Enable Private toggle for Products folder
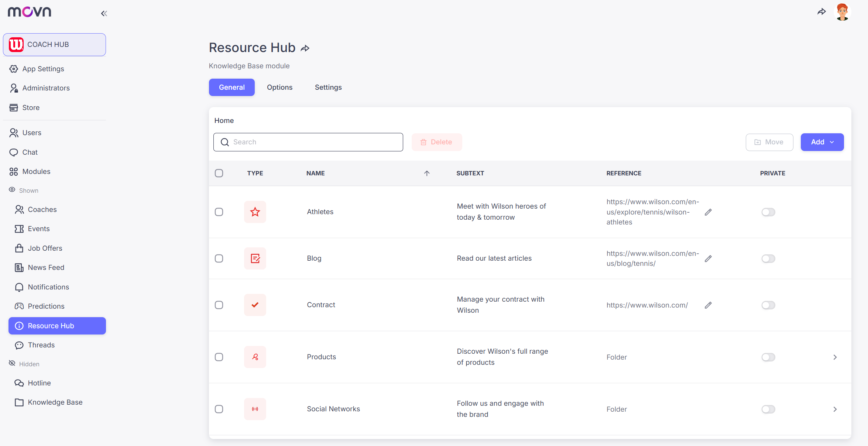This screenshot has width=868, height=446. pyautogui.click(x=768, y=357)
